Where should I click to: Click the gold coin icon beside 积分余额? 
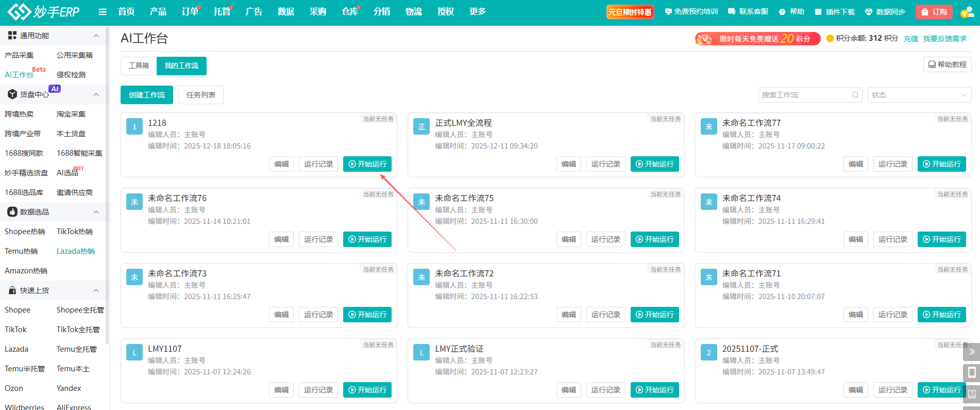830,38
